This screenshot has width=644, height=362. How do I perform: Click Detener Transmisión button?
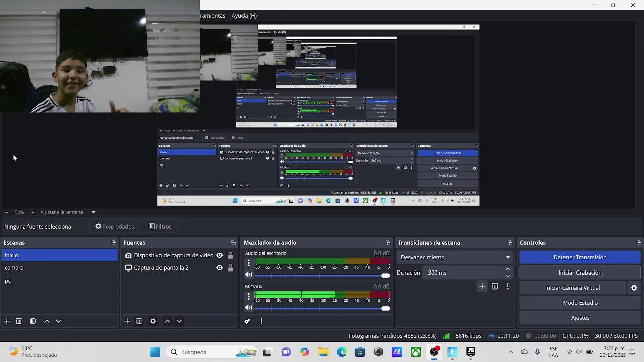[x=580, y=257]
